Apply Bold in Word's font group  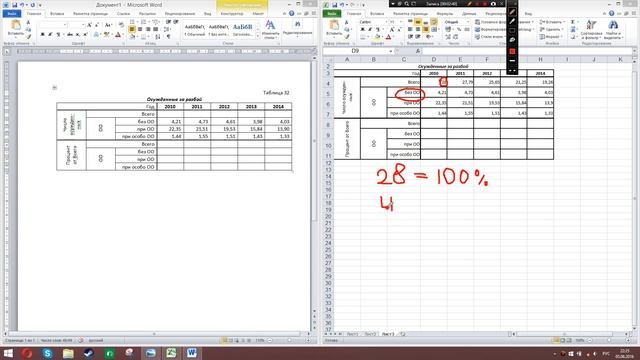click(42, 35)
